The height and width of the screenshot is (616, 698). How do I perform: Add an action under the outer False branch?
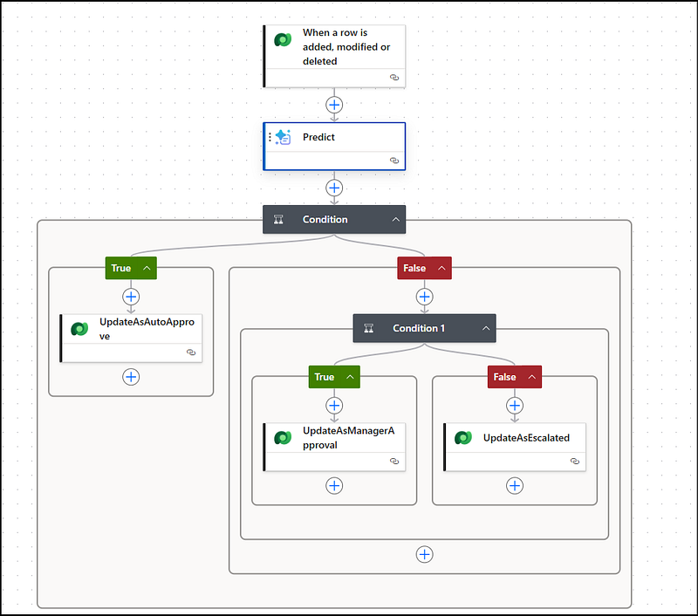click(425, 297)
